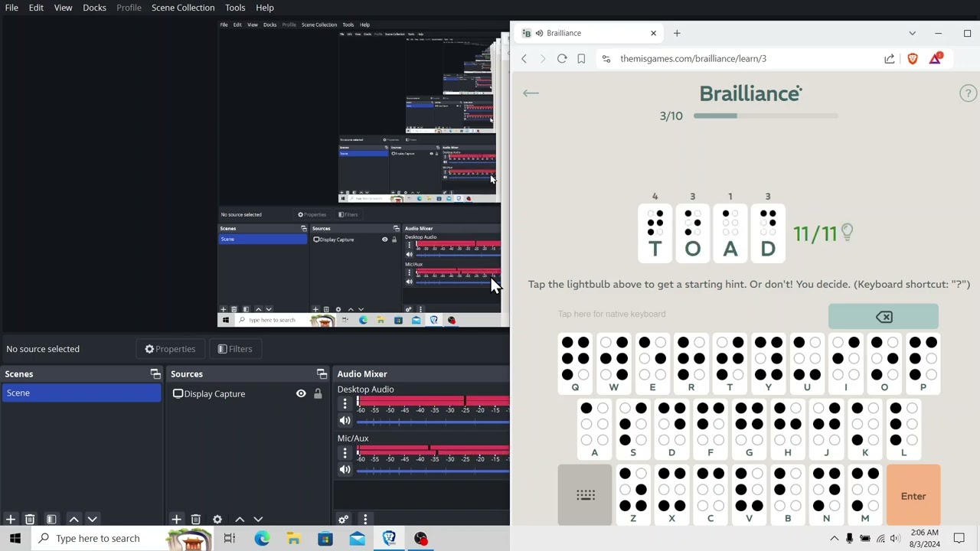
Task: Open Audio Mixer three-dot menu
Action: click(365, 519)
